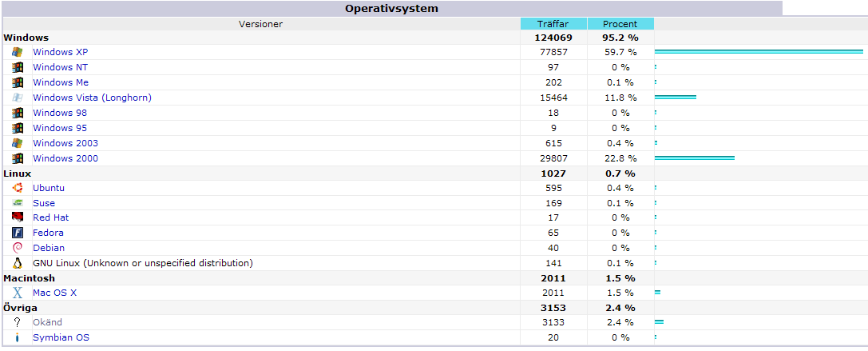Click the Suse logo icon

click(x=17, y=203)
